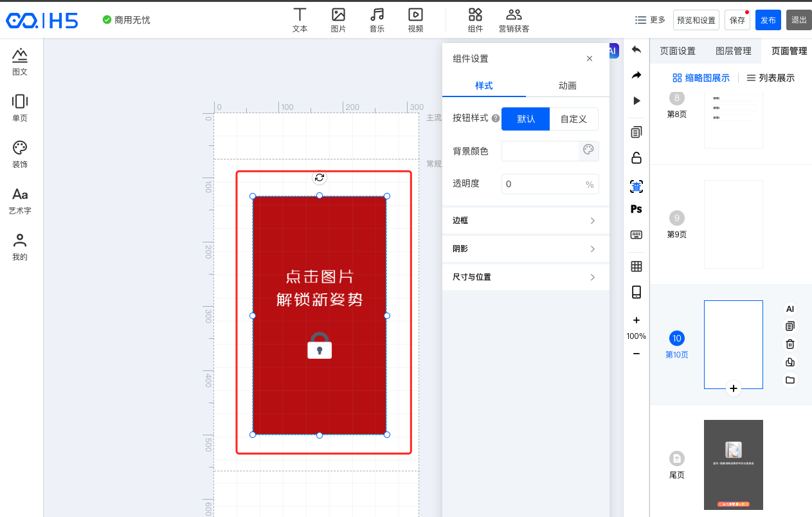Open the 音乐 music tool
The width and height of the screenshot is (812, 517).
[x=377, y=20]
